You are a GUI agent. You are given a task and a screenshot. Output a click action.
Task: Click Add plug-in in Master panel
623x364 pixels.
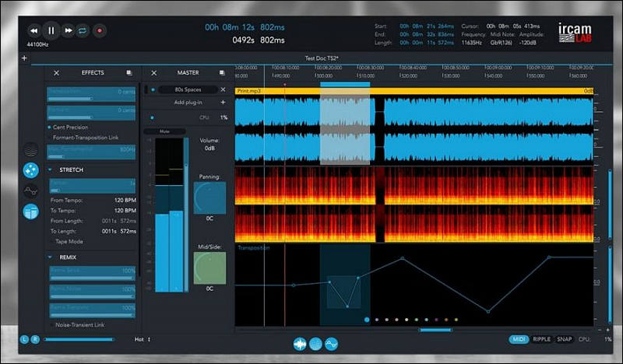click(x=188, y=103)
